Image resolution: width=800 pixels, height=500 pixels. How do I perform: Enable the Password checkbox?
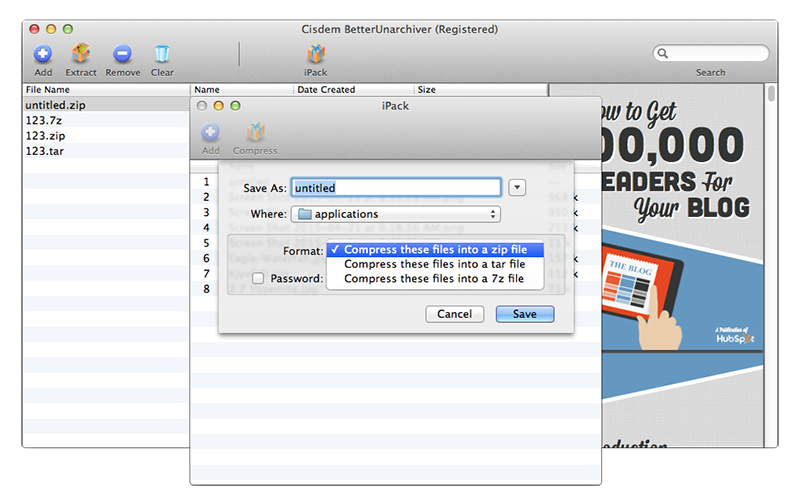pos(258,279)
